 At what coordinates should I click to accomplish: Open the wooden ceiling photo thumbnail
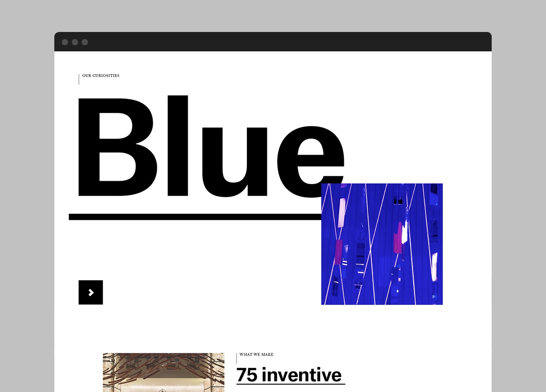click(163, 372)
